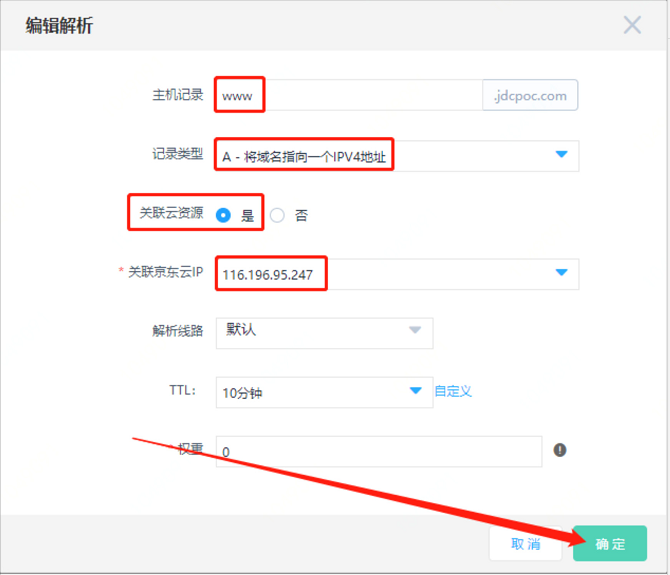This screenshot has width=670, height=575.
Task: Click the TTL: label
Action: pos(182,390)
